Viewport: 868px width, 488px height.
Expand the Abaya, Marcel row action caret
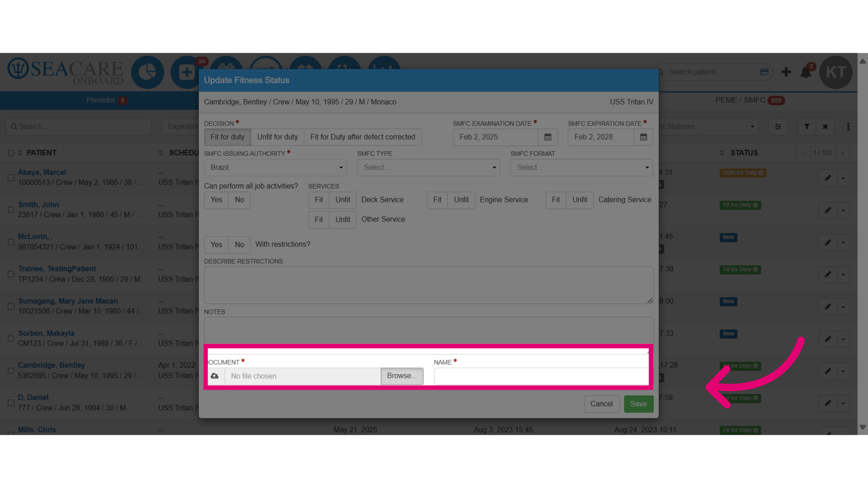(843, 178)
